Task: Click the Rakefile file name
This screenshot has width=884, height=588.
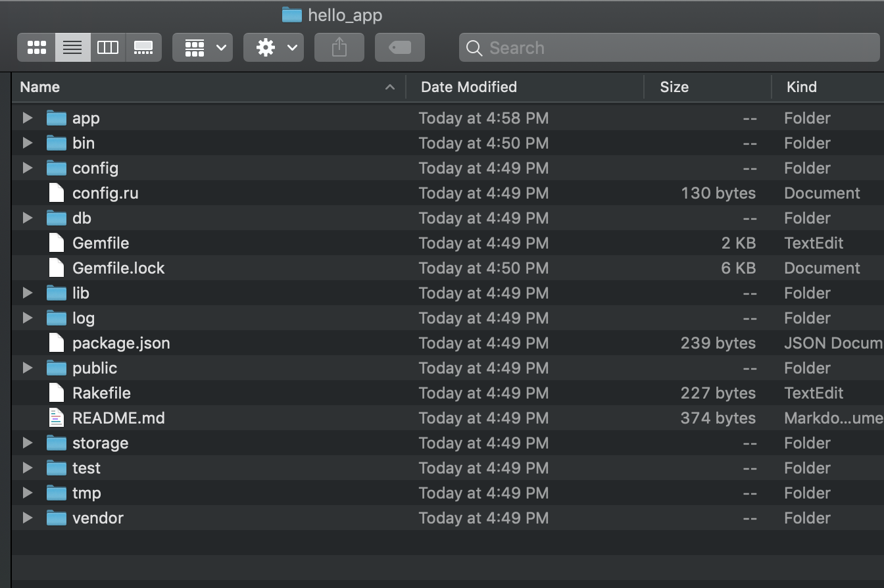Action: [101, 393]
